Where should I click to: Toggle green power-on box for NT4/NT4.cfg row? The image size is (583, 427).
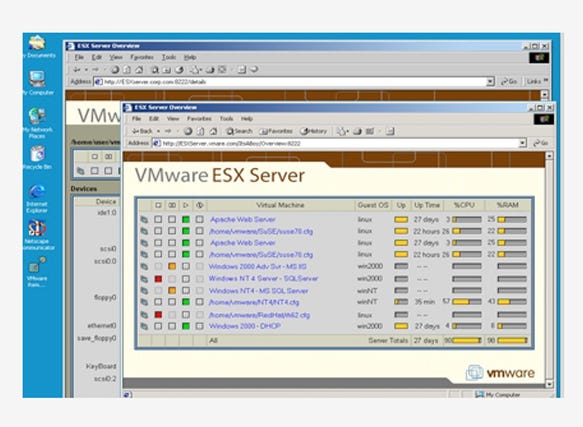(x=186, y=302)
